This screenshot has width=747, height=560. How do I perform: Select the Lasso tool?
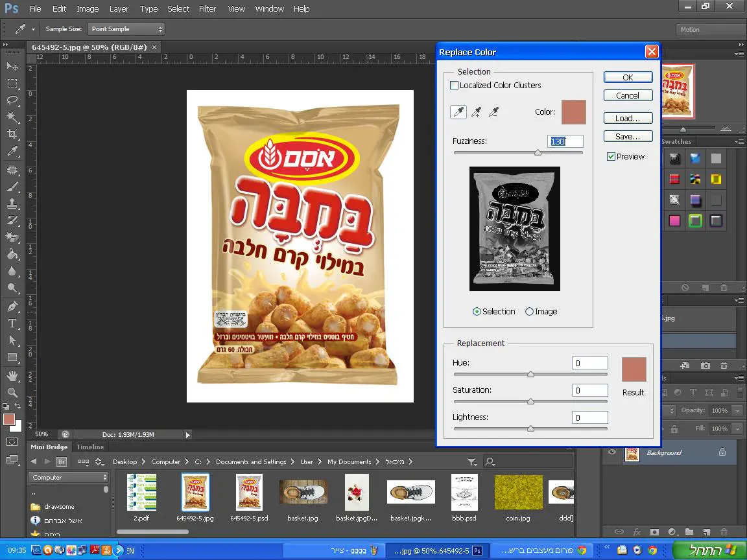[x=12, y=100]
